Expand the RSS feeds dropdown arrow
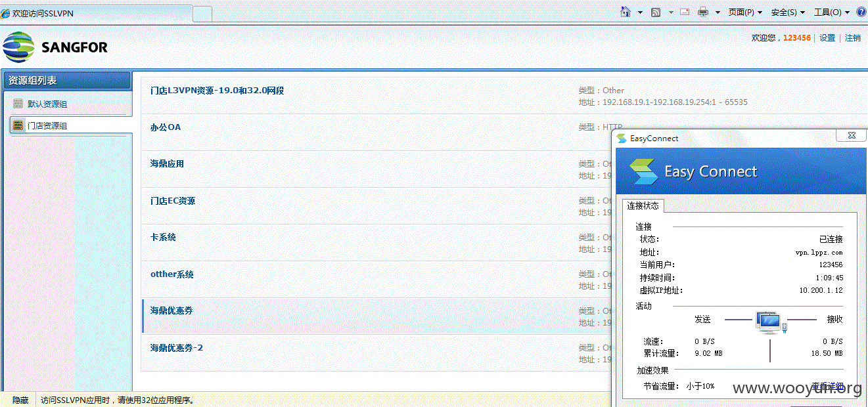This screenshot has height=407, width=868. (x=671, y=12)
